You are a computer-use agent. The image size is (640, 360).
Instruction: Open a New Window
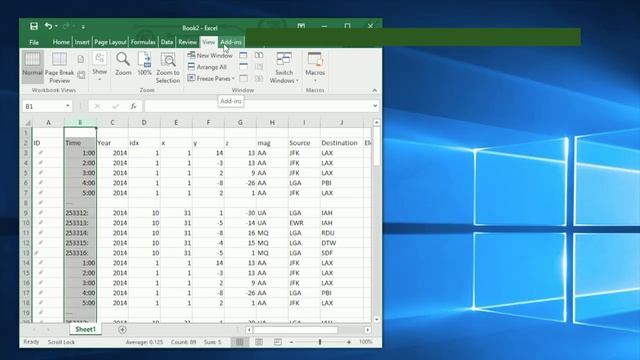(210, 55)
